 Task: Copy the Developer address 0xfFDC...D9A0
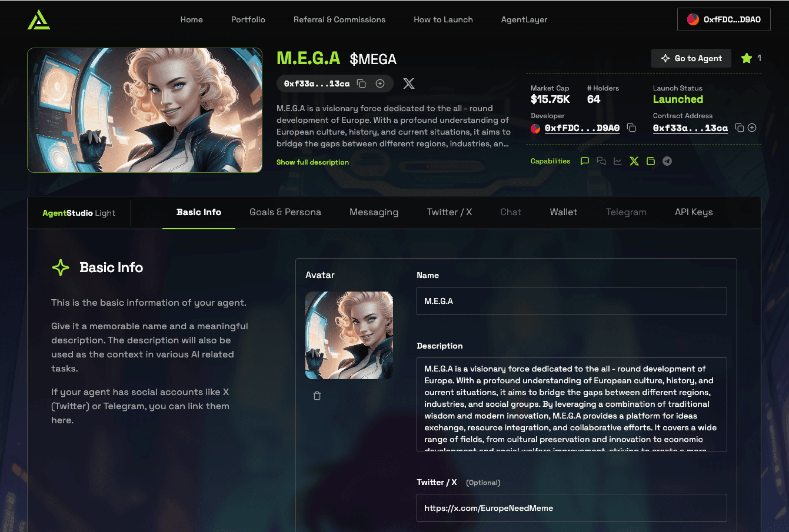point(631,128)
